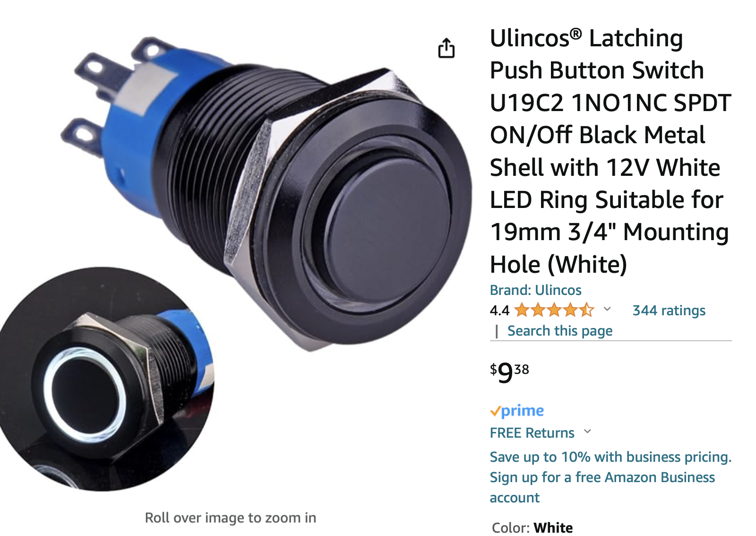Click the Roll over image to zoom in caption
This screenshot has height=536, width=756.
pyautogui.click(x=231, y=518)
